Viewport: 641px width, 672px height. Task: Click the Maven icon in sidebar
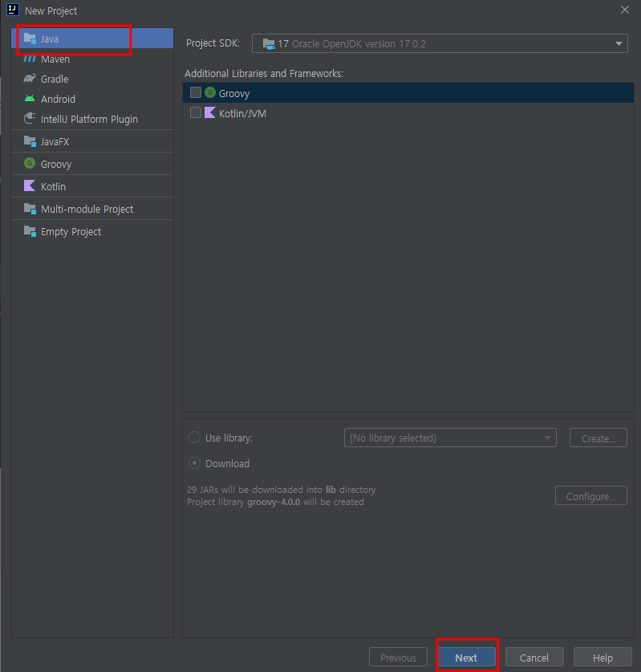pyautogui.click(x=30, y=59)
